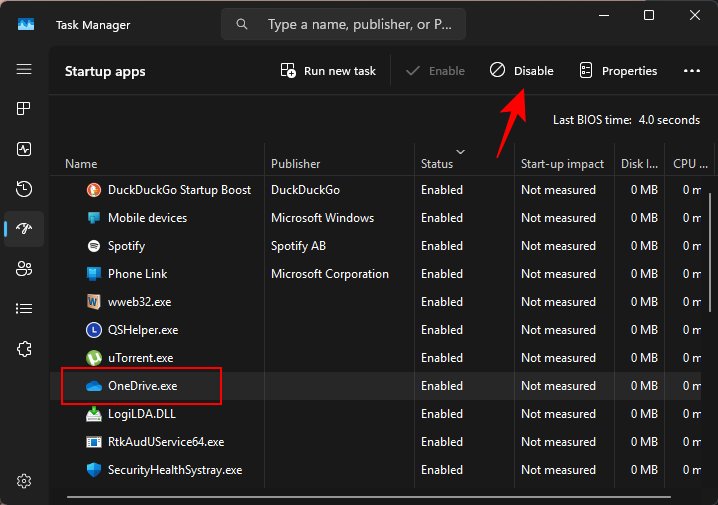Screen dimensions: 718x505
Task: Sort by Start-up impact column header
Action: coord(562,164)
